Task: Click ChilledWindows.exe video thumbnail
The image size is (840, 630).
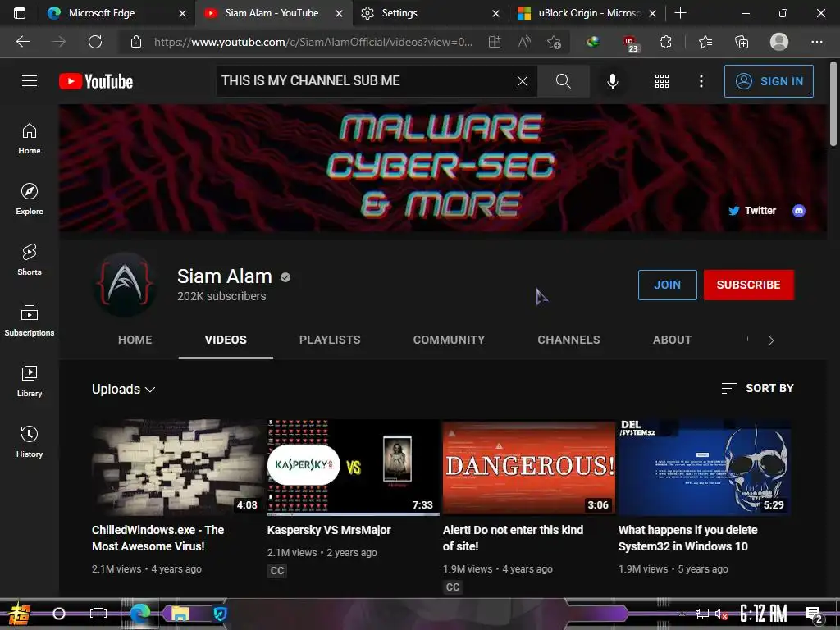Action: pos(178,467)
